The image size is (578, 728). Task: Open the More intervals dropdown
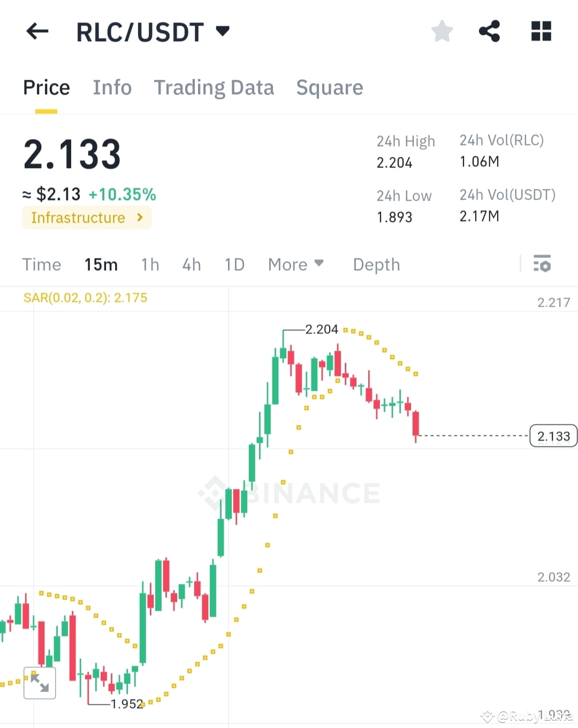click(295, 264)
